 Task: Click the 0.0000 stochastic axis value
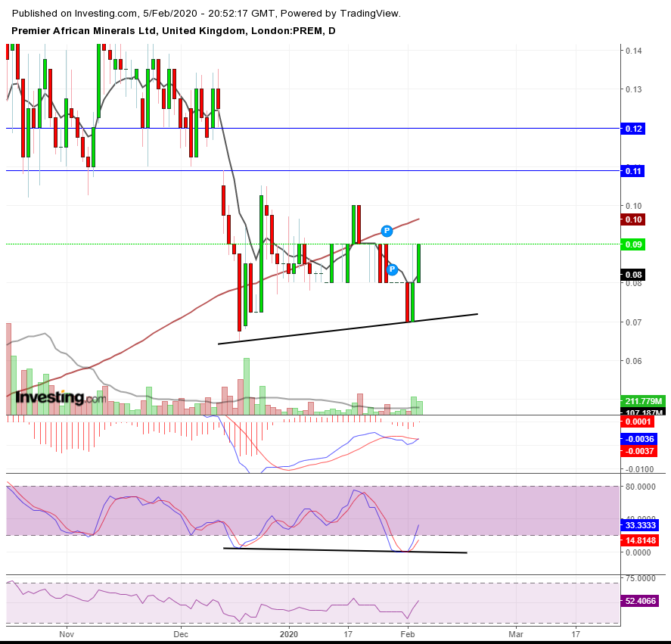point(638,552)
